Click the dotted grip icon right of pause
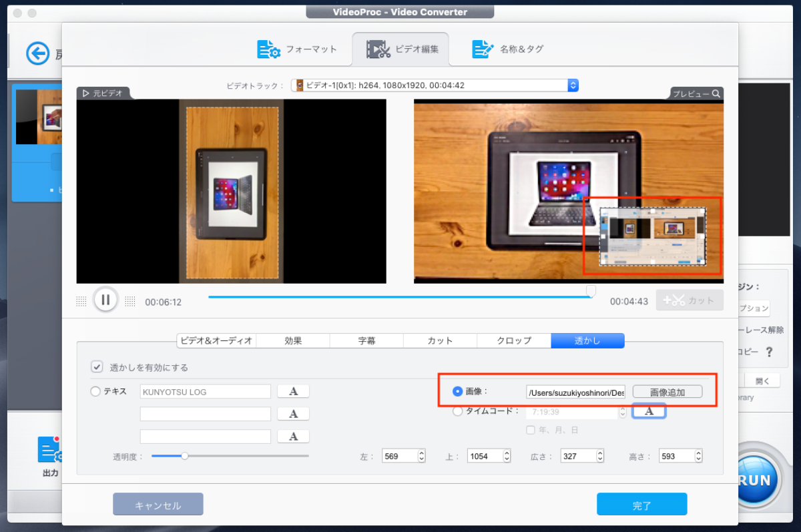Screen dimensions: 801x532 (130, 301)
